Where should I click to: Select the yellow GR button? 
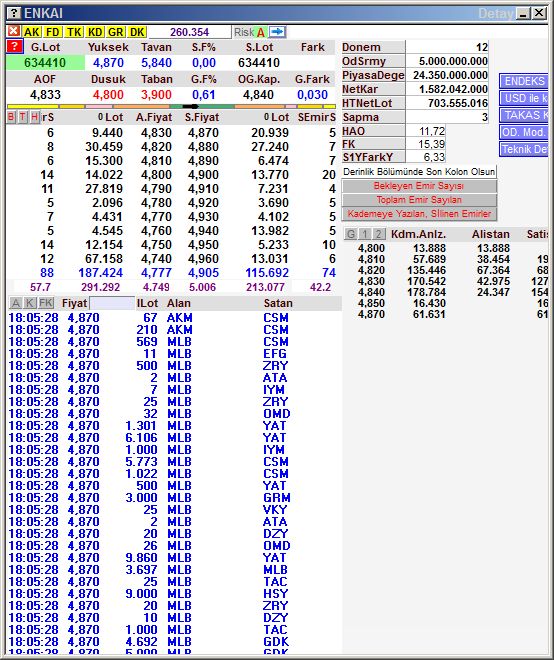tap(115, 32)
